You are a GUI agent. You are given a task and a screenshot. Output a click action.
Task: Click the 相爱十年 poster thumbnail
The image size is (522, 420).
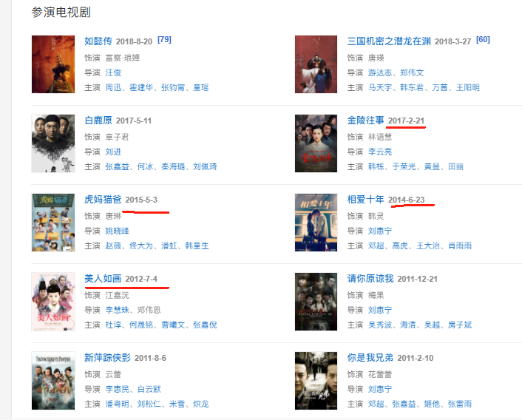tap(316, 223)
